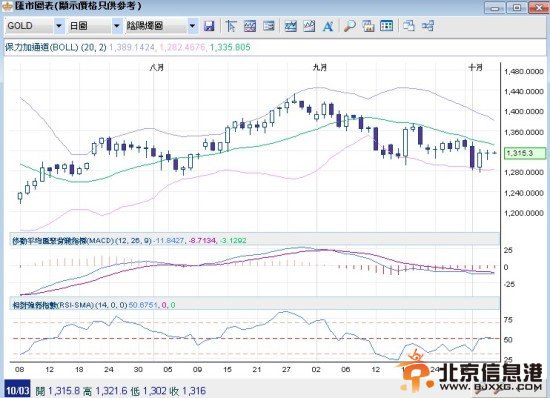Click the 1,480.0000 price axis label

(524, 72)
